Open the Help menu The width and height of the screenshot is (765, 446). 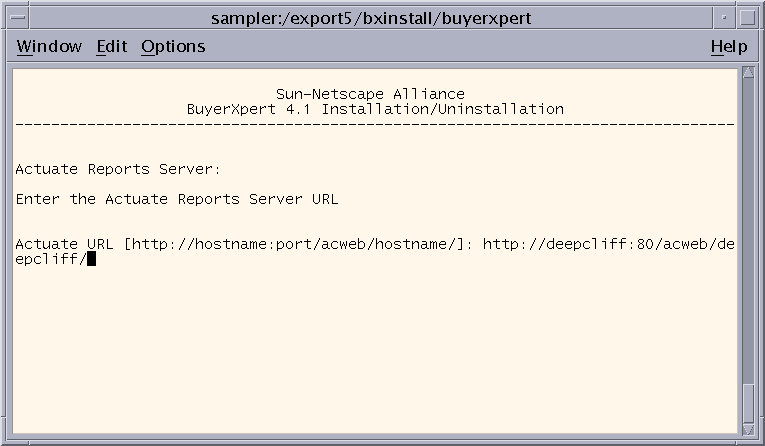729,46
